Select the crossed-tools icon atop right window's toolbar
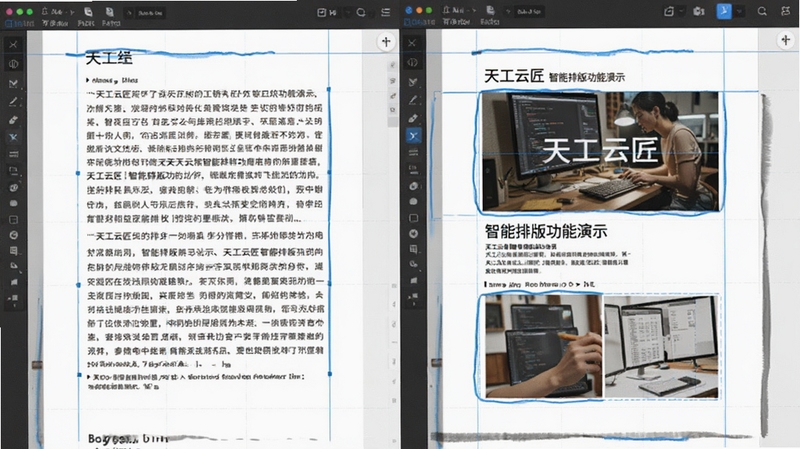 click(x=412, y=43)
